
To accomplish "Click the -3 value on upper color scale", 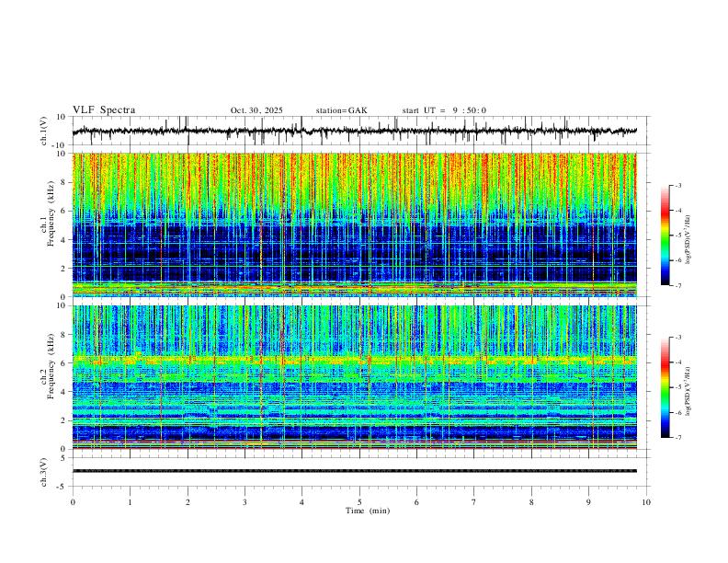I will (x=677, y=185).
